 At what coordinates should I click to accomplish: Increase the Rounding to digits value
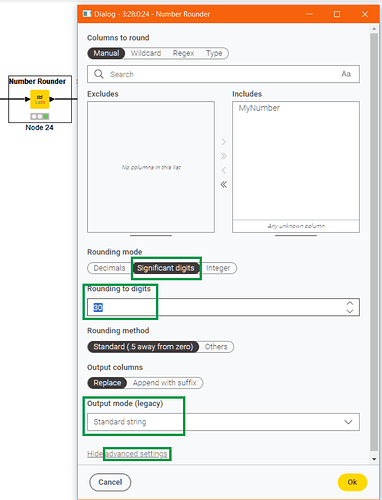click(350, 303)
